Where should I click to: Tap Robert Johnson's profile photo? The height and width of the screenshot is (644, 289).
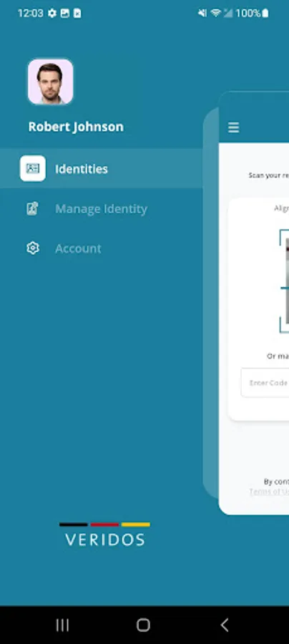pyautogui.click(x=51, y=82)
